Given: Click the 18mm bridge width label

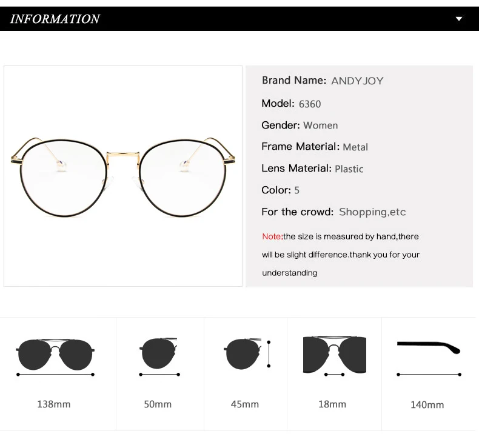Looking at the screenshot, I should 332,404.
